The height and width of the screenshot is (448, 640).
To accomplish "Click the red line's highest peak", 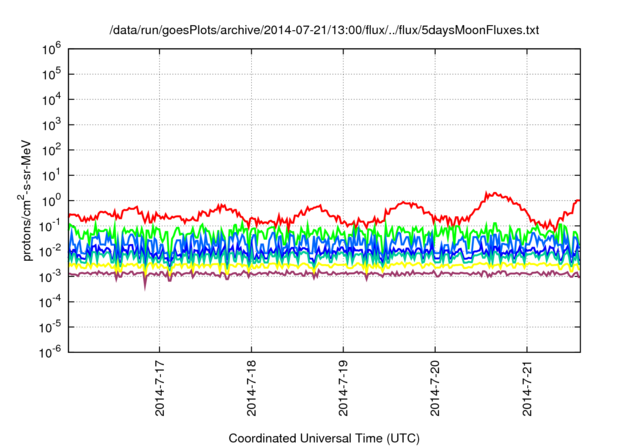I will pos(488,193).
